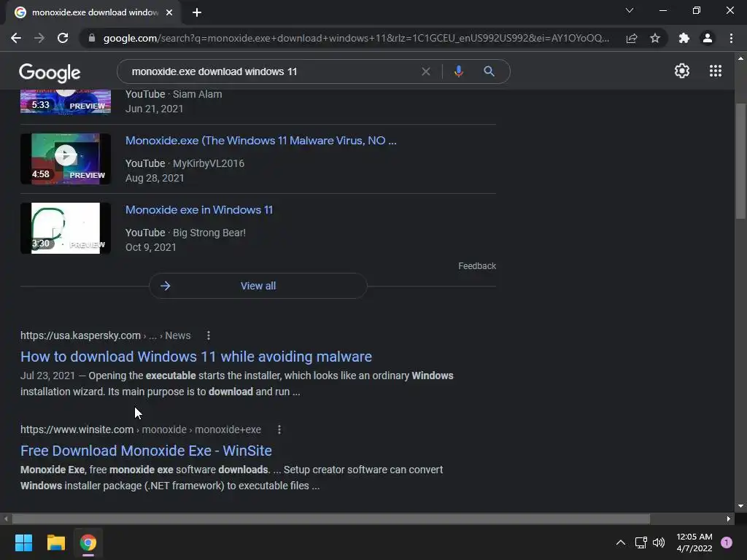Play the 3:30 Big Strong Bear video thumbnail
Screen dimensions: 747x560
65,228
